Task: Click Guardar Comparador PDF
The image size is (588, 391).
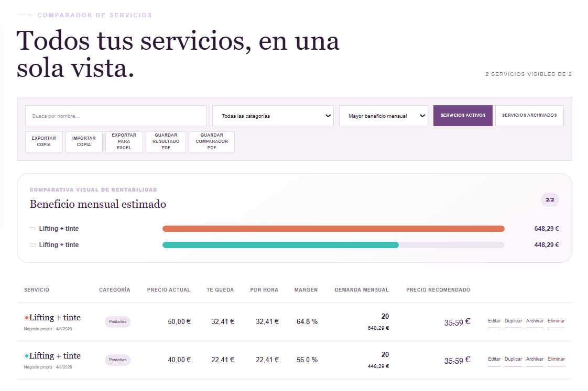Action: point(212,141)
